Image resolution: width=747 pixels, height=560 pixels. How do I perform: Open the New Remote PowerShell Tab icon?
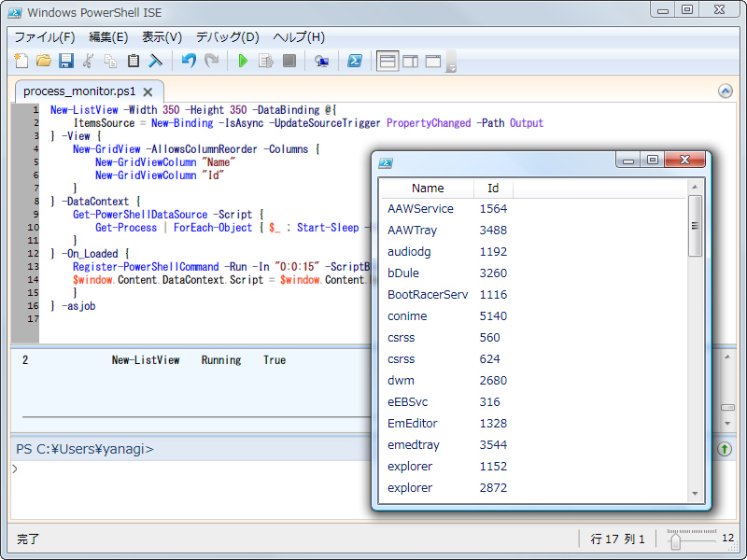pyautogui.click(x=321, y=62)
